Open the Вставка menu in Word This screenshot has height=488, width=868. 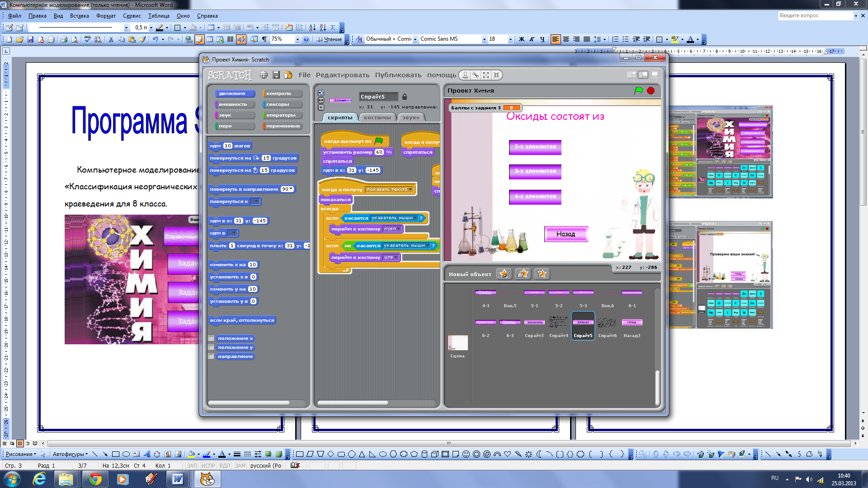coord(80,16)
